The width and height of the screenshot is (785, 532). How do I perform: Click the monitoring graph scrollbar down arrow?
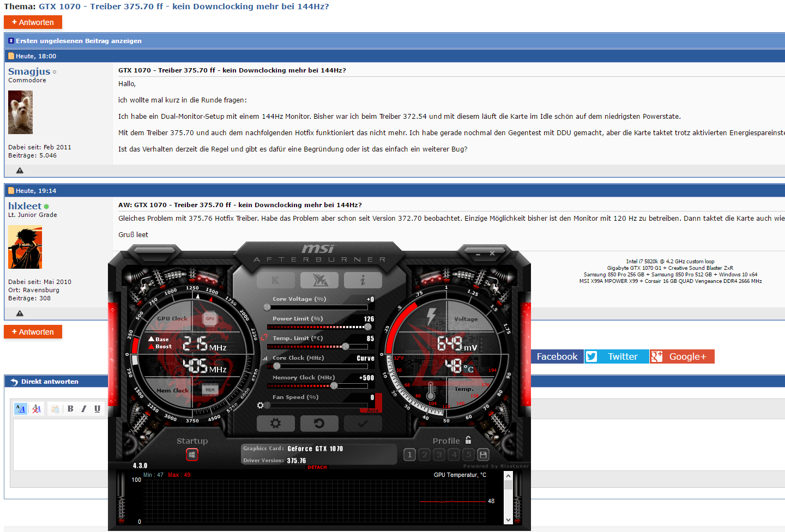coord(508,520)
